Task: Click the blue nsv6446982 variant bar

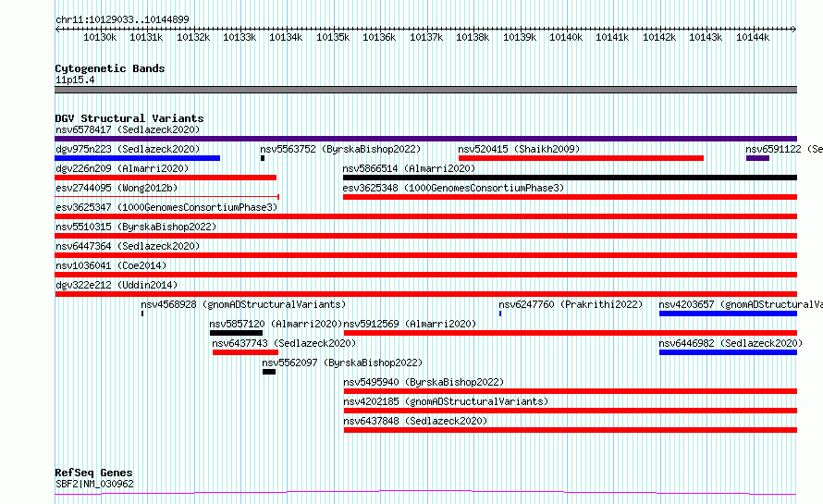Action: pyautogui.click(x=728, y=352)
